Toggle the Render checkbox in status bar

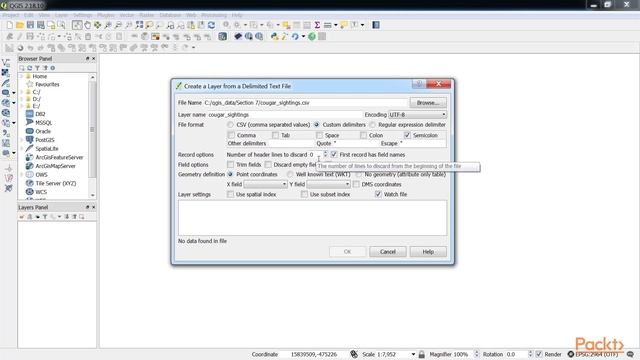539,354
